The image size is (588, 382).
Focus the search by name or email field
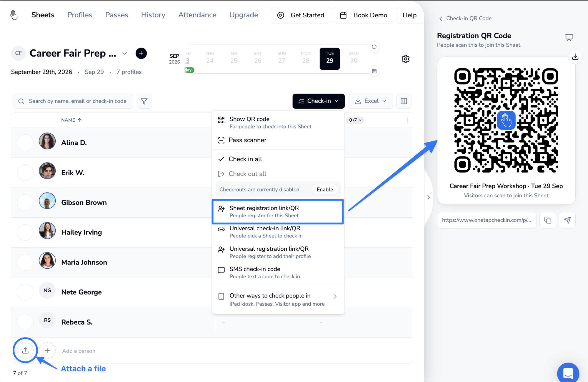[73, 101]
